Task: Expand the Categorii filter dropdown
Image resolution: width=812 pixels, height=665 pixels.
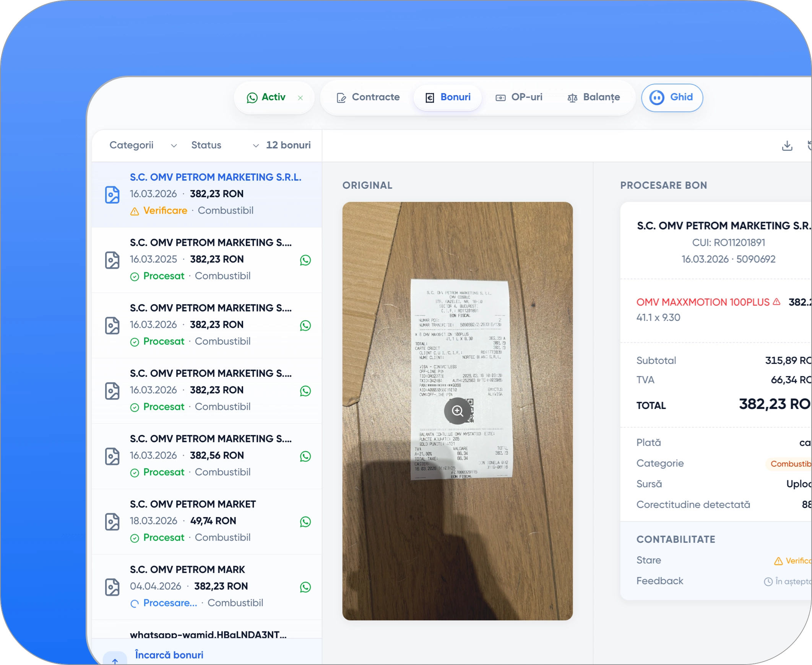Action: point(143,145)
